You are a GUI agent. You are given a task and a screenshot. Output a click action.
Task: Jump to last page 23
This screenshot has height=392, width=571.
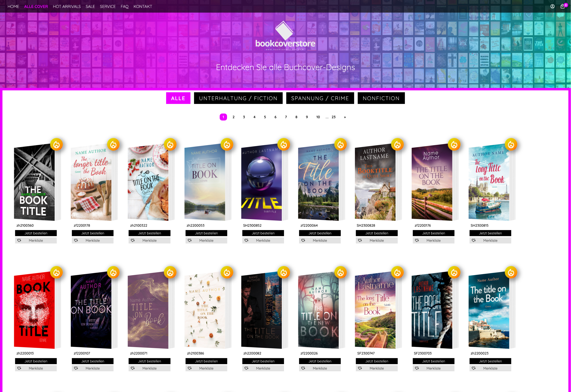point(333,117)
